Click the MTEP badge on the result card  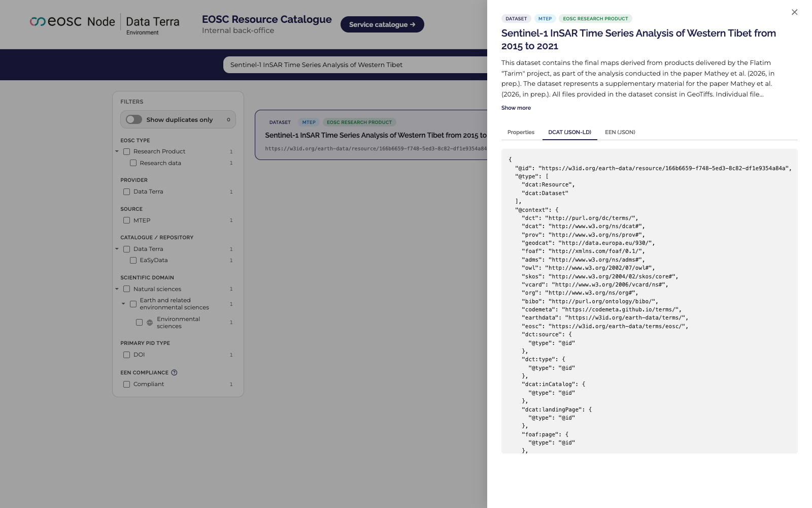coord(309,122)
